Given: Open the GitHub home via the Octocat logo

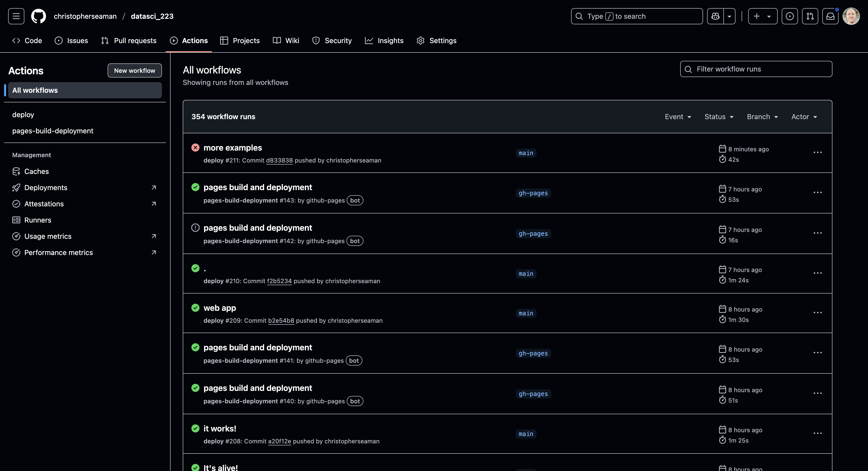Looking at the screenshot, I should [x=38, y=16].
